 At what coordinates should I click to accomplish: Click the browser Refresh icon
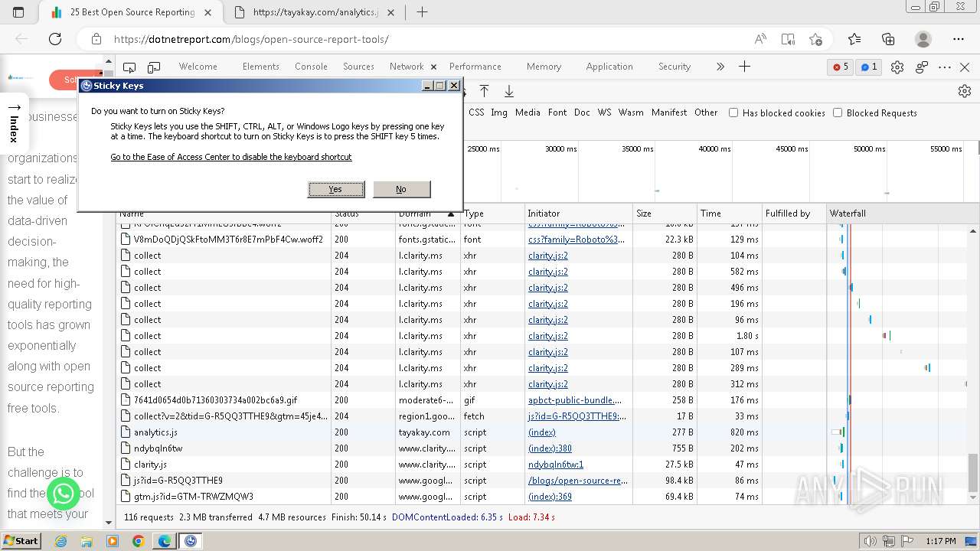55,39
